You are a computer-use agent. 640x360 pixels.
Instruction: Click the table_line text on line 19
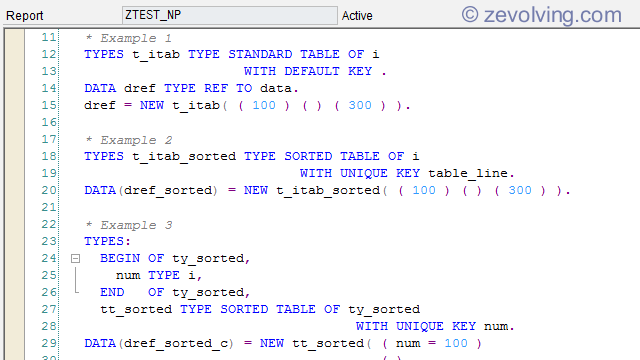tap(468, 173)
